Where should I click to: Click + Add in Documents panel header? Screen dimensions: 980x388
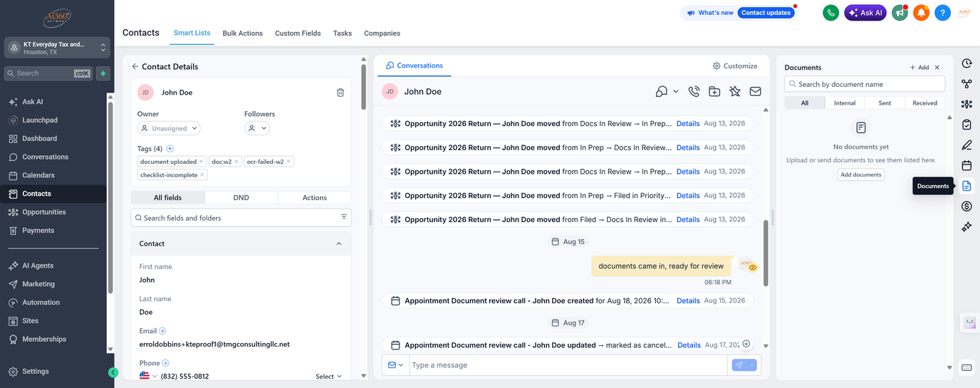point(919,68)
